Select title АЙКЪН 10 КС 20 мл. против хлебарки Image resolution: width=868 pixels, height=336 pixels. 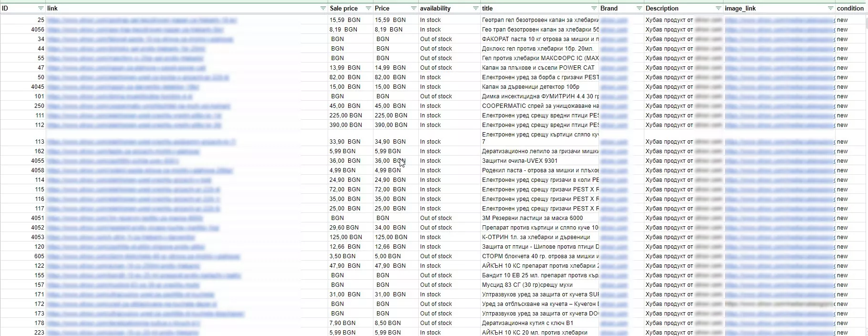535,333
